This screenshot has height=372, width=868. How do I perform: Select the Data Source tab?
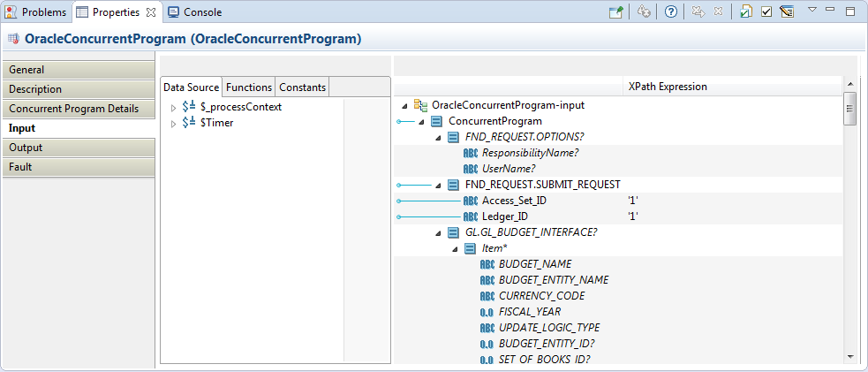tap(191, 87)
